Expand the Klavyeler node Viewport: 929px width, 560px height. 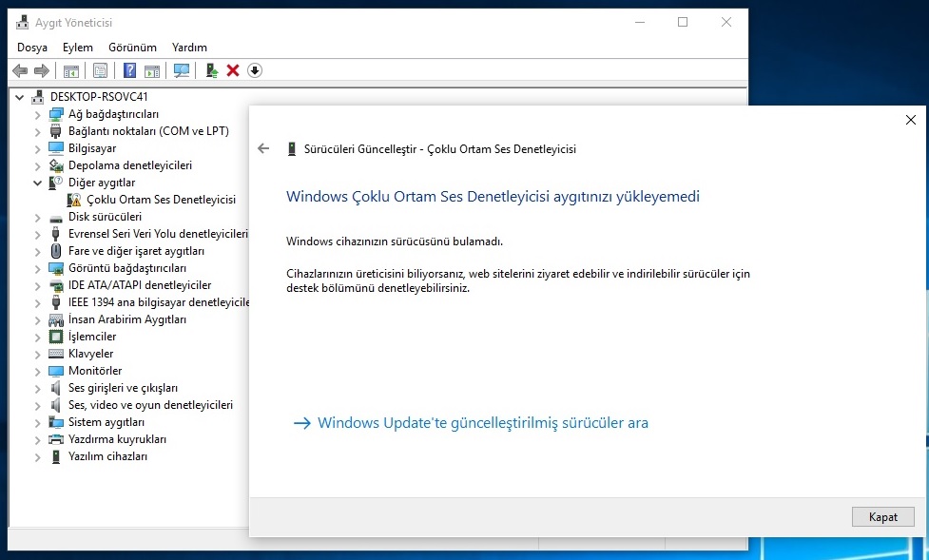37,355
